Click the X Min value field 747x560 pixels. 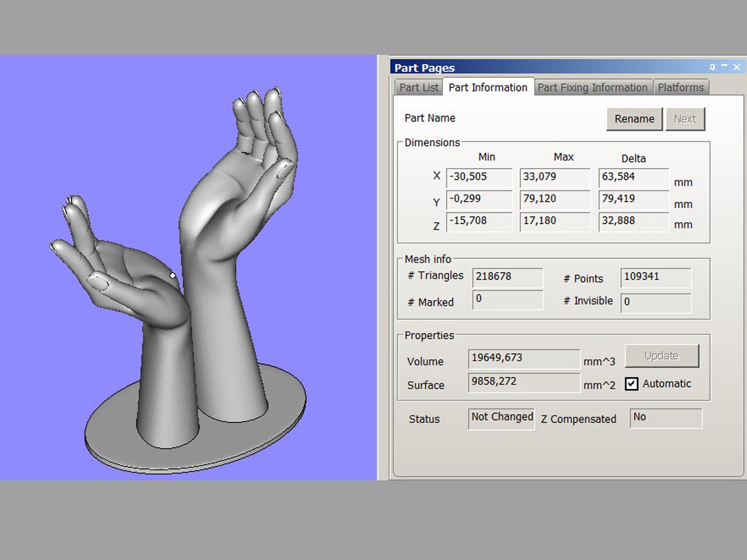tap(479, 177)
